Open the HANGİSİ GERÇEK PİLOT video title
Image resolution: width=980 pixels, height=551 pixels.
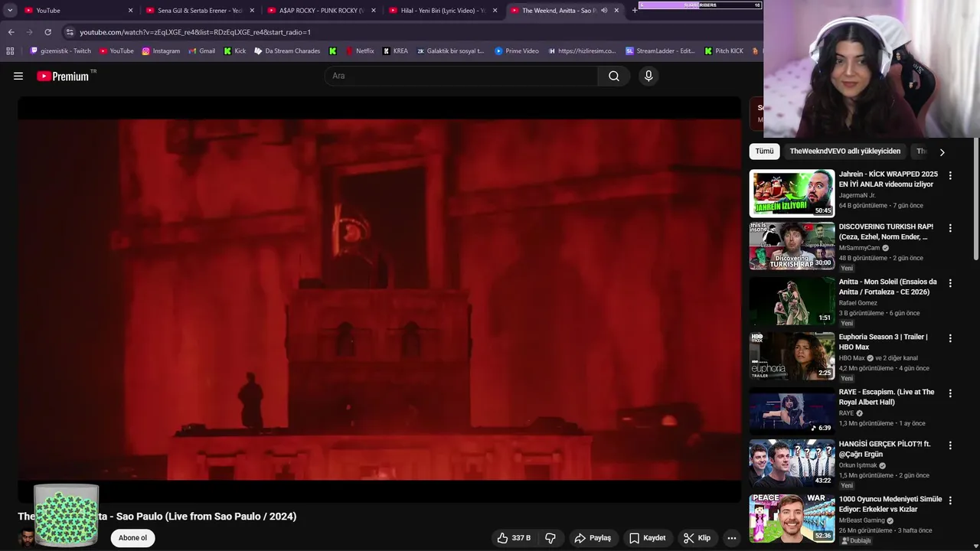(x=885, y=449)
